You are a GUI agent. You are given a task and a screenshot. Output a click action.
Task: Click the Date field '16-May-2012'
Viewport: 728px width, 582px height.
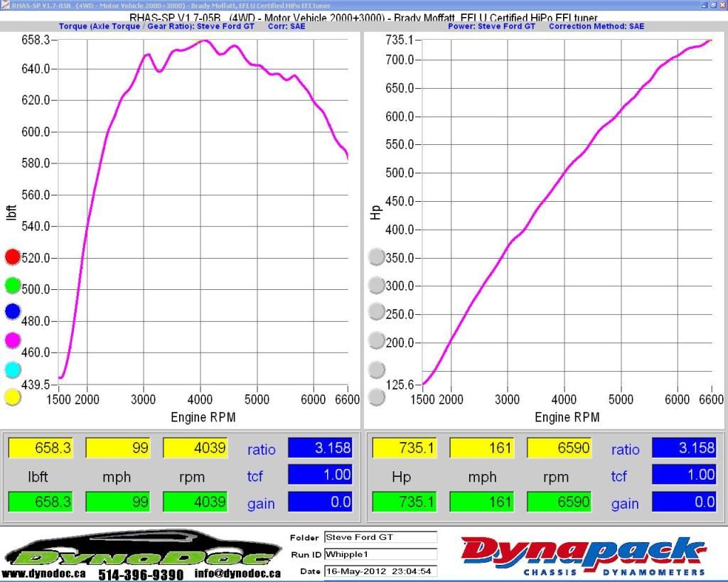coord(381,571)
